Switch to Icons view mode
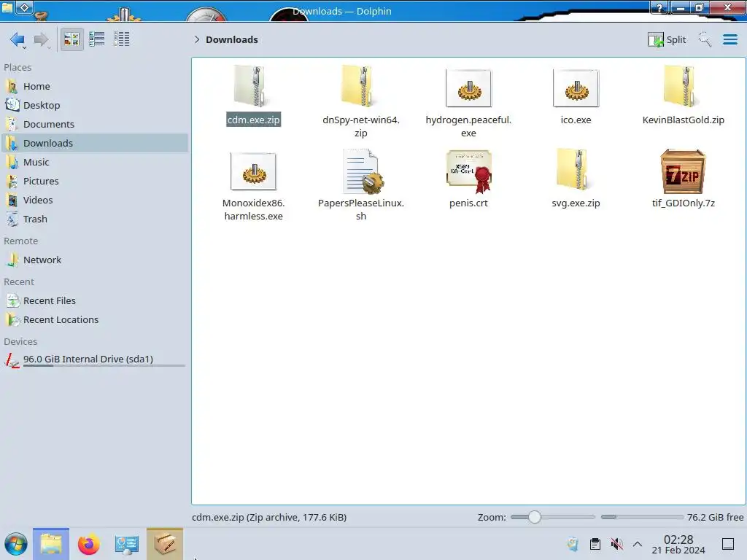The height and width of the screenshot is (560, 747). 72,39
